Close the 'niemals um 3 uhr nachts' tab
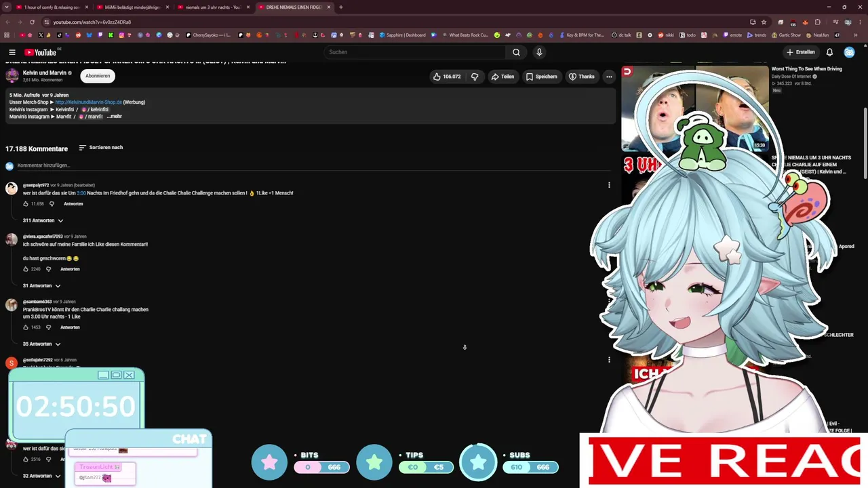This screenshot has width=868, height=488. click(x=248, y=7)
